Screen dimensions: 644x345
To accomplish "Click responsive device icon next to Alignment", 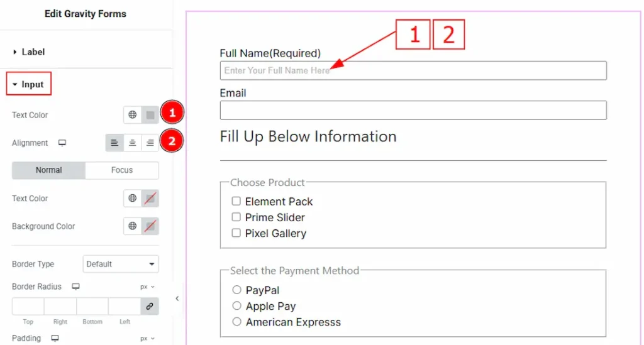I will click(x=62, y=143).
